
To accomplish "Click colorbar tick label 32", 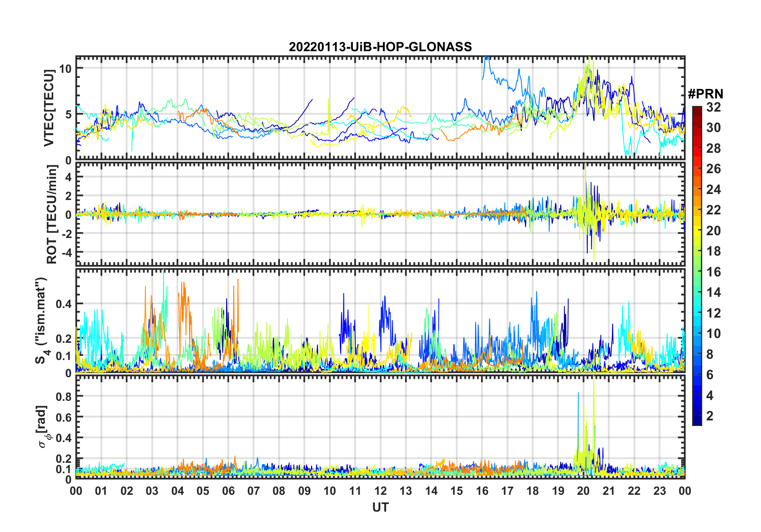I will [x=713, y=107].
